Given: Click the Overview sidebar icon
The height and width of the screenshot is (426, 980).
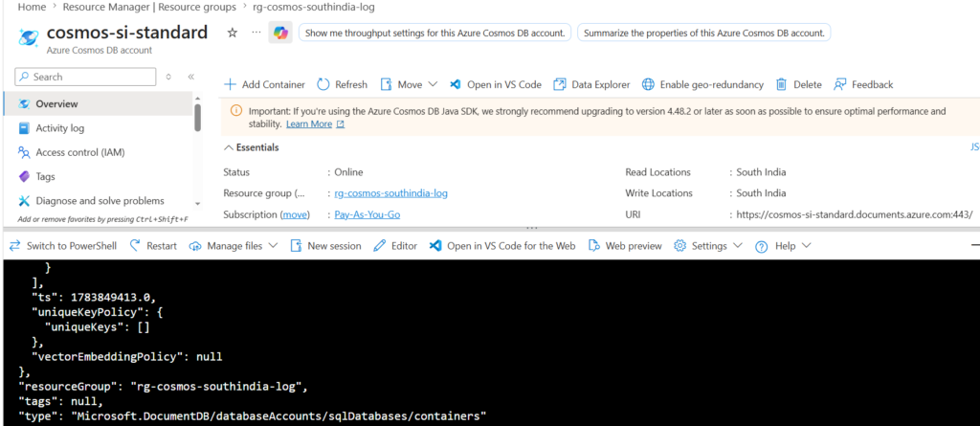Looking at the screenshot, I should tap(24, 103).
